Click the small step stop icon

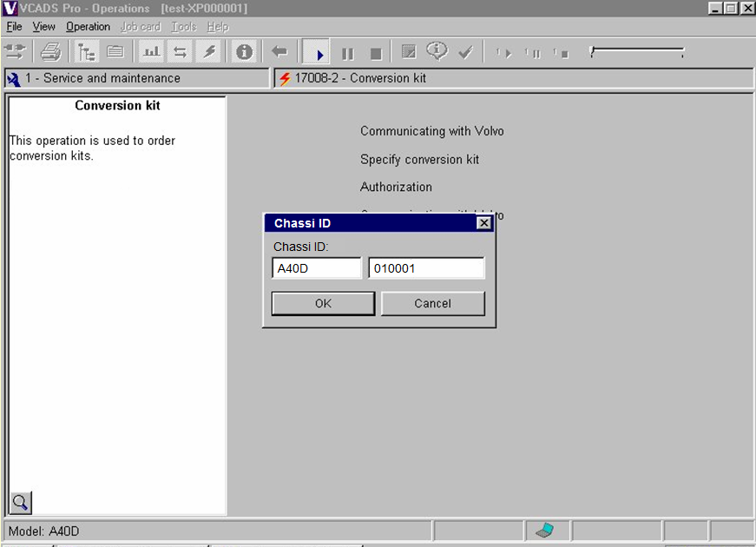561,53
